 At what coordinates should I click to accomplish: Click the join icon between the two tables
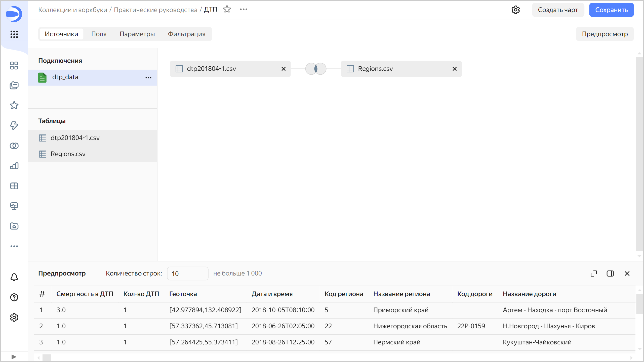316,69
